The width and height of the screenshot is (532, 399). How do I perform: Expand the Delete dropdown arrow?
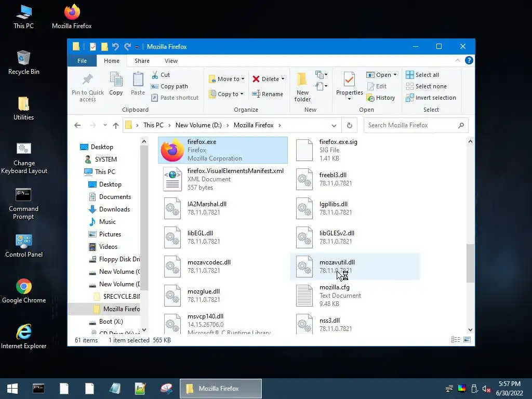coord(283,79)
